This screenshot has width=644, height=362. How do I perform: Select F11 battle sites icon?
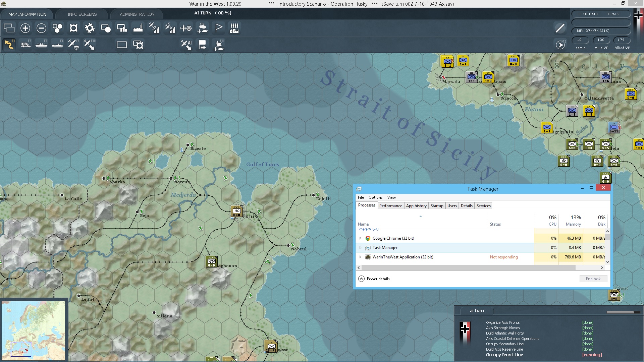pyautogui.click(x=219, y=45)
